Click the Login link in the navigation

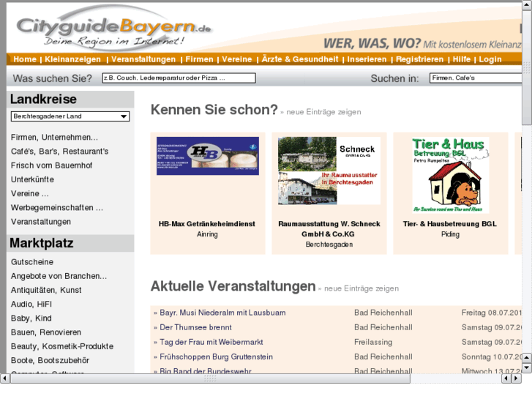pyautogui.click(x=490, y=59)
